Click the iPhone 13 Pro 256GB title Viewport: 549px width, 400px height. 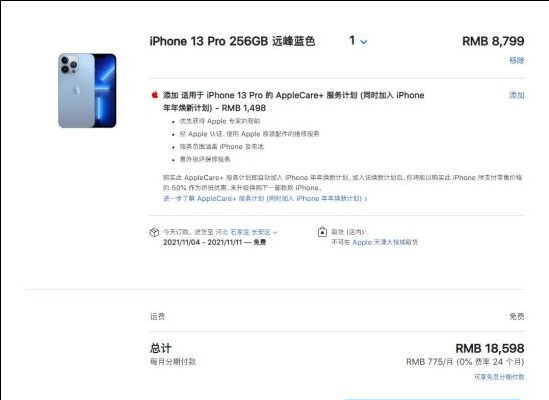232,41
